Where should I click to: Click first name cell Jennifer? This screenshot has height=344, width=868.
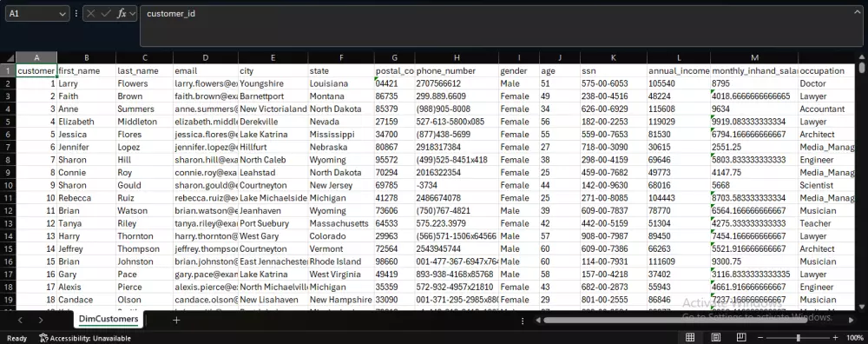pos(86,148)
